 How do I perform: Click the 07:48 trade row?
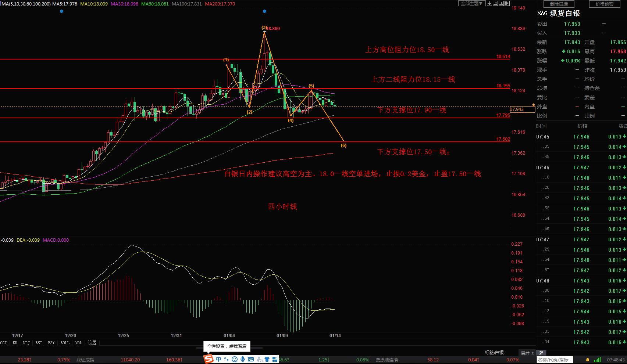(581, 281)
